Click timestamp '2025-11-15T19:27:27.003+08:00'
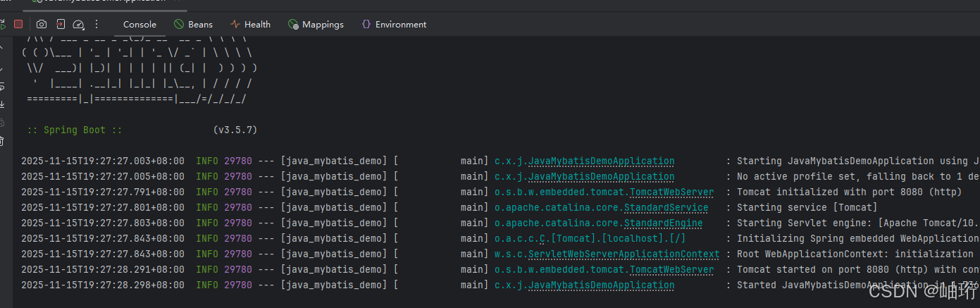 (103, 161)
